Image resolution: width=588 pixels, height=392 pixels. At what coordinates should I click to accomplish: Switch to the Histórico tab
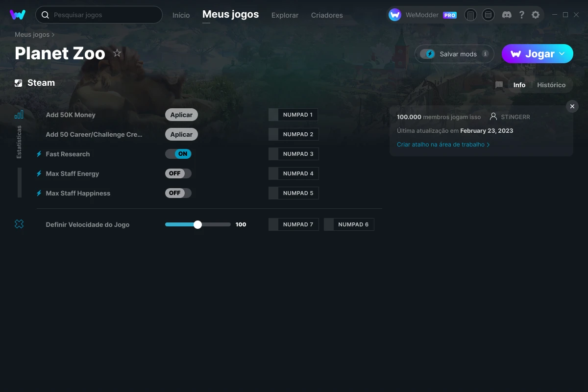551,85
